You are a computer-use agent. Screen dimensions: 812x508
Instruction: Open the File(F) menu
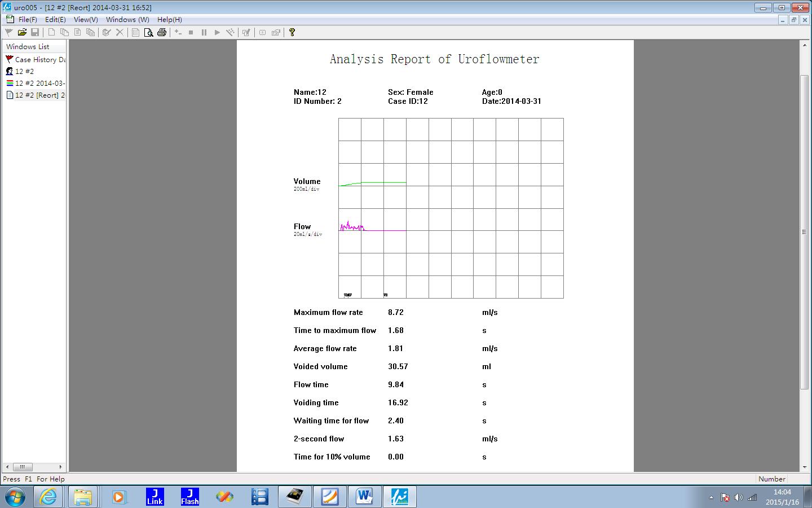tap(28, 20)
